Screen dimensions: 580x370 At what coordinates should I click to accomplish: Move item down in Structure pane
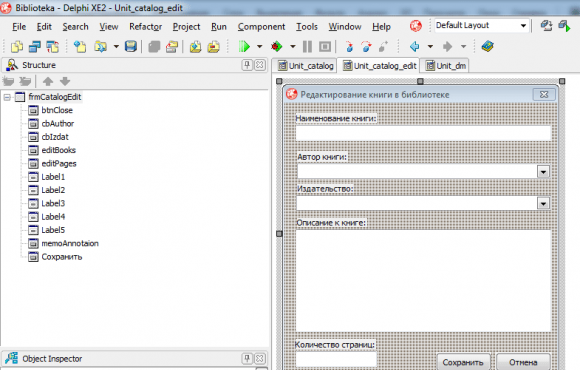coord(65,81)
